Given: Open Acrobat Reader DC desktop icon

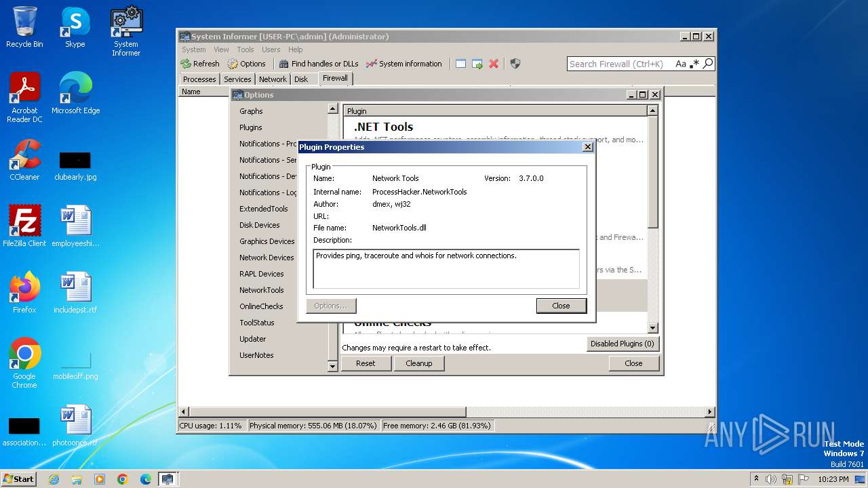Looking at the screenshot, I should pyautogui.click(x=24, y=98).
